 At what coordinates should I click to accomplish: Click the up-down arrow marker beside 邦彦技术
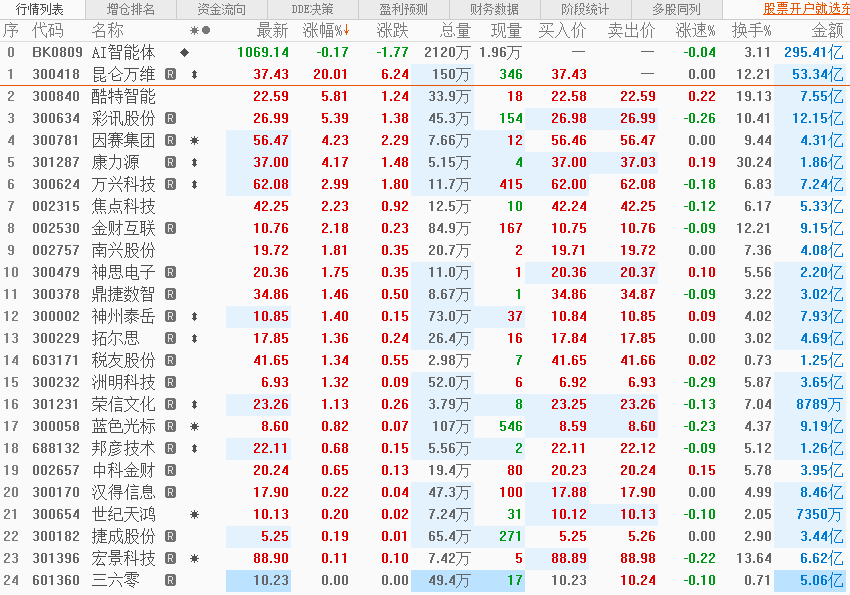194,448
